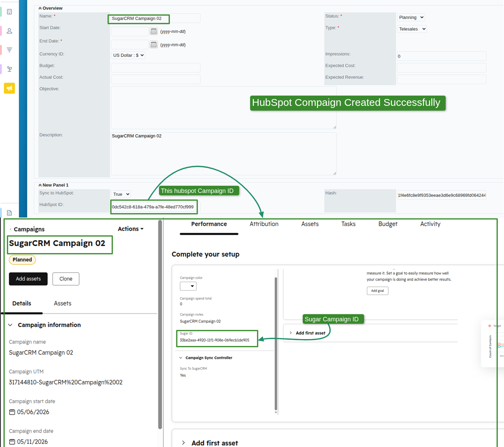Collapse the Campaign information section
The image size is (504, 447).
[10, 325]
